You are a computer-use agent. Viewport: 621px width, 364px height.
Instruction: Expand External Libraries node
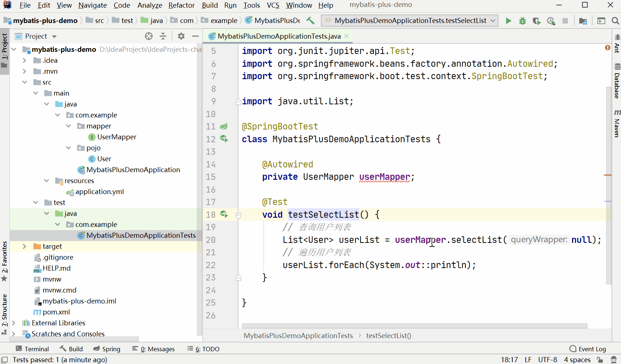(13, 323)
